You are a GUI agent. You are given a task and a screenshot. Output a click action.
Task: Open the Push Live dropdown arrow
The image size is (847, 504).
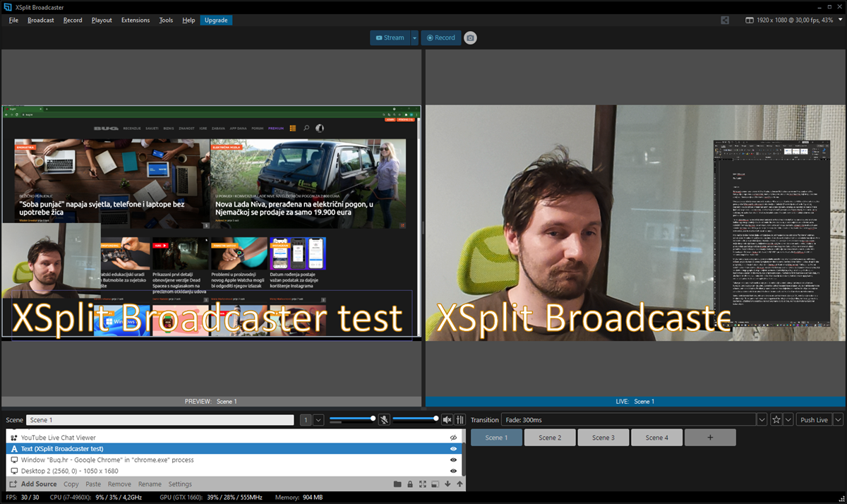point(838,420)
